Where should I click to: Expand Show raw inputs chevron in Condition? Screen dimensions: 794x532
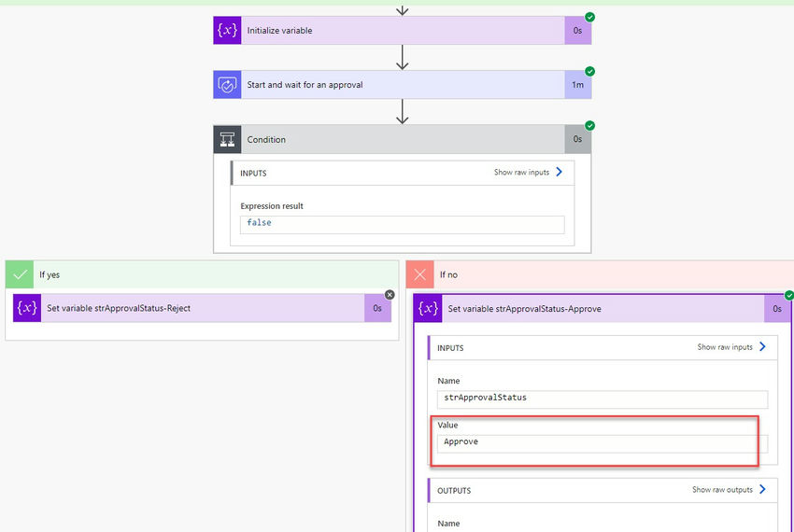(559, 172)
